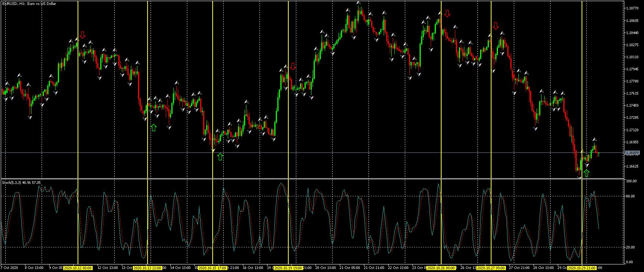Click the 2020.10.12 00:00 yellow date label
The height and width of the screenshot is (272, 644).
click(x=78, y=268)
